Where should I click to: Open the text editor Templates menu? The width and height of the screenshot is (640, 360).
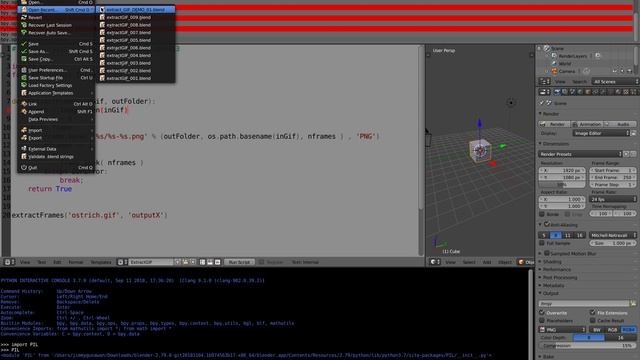coord(101,262)
